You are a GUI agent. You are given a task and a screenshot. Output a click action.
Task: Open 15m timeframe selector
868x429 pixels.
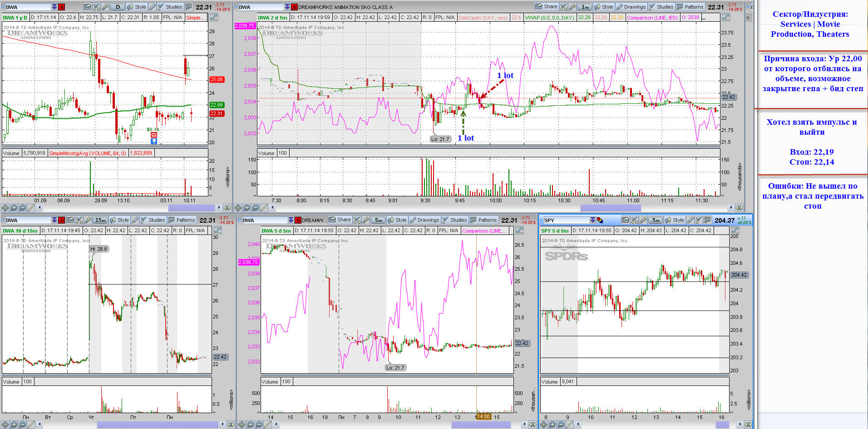(100, 220)
